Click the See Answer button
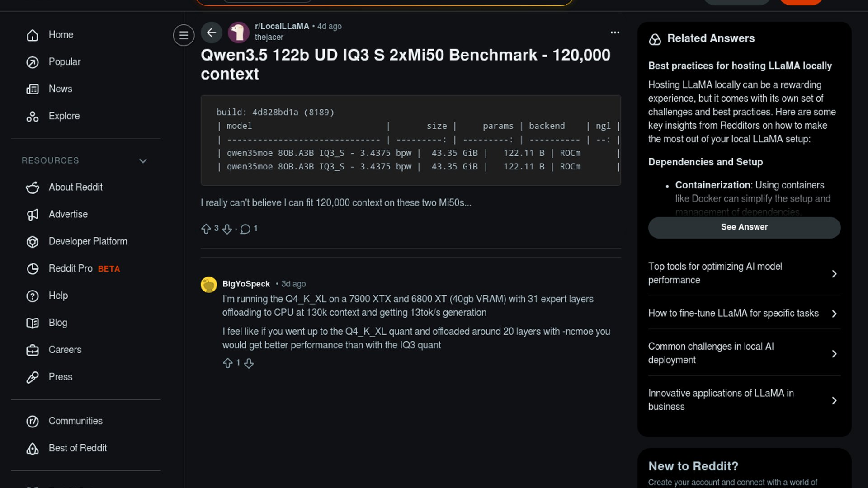 tap(744, 227)
